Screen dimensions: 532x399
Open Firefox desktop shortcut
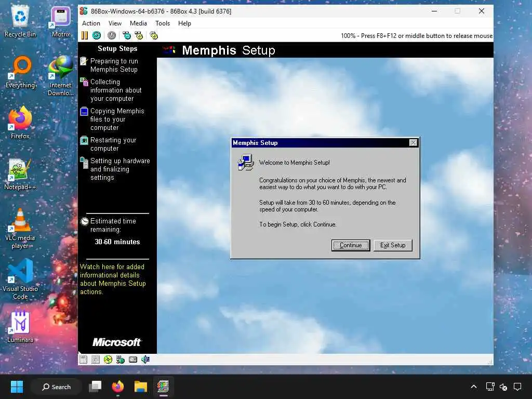pyautogui.click(x=20, y=123)
